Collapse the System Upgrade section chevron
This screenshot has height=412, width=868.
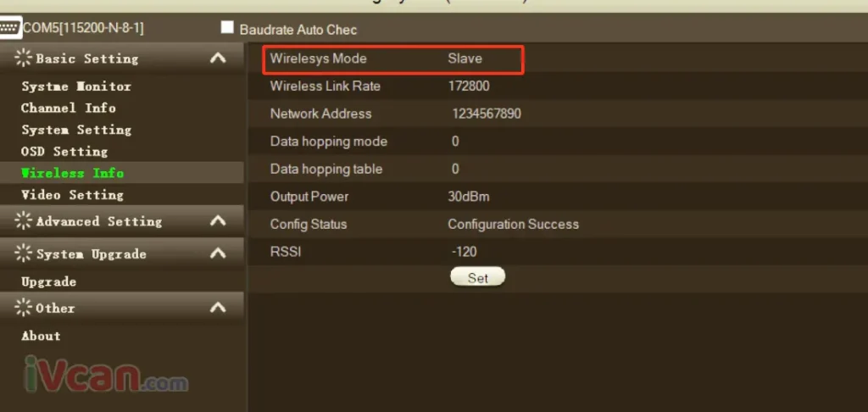coord(218,253)
